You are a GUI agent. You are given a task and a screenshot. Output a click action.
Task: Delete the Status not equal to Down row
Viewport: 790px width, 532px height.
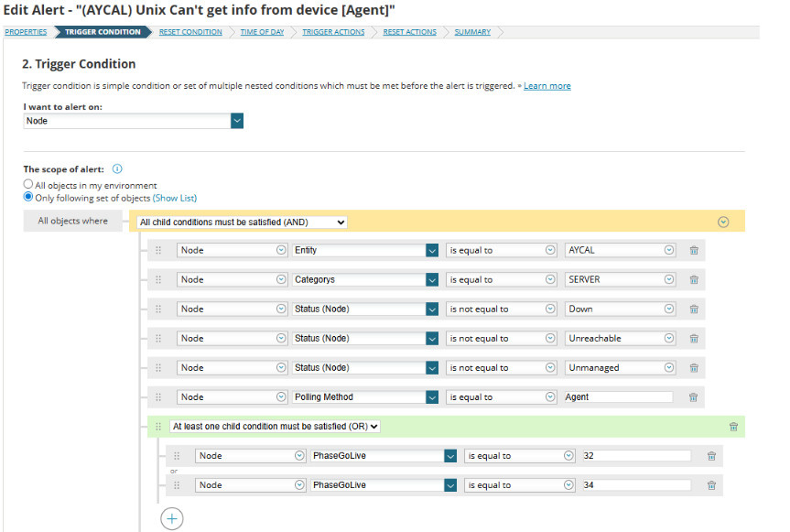pos(694,309)
